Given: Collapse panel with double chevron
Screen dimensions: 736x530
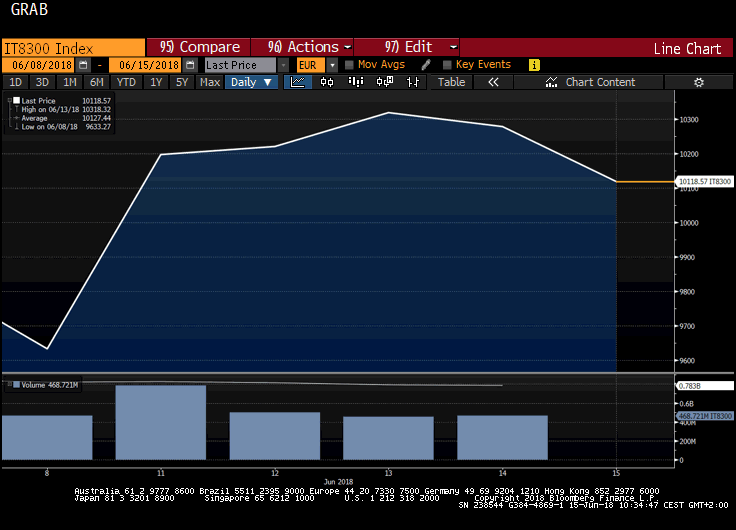Looking at the screenshot, I should click(x=493, y=82).
